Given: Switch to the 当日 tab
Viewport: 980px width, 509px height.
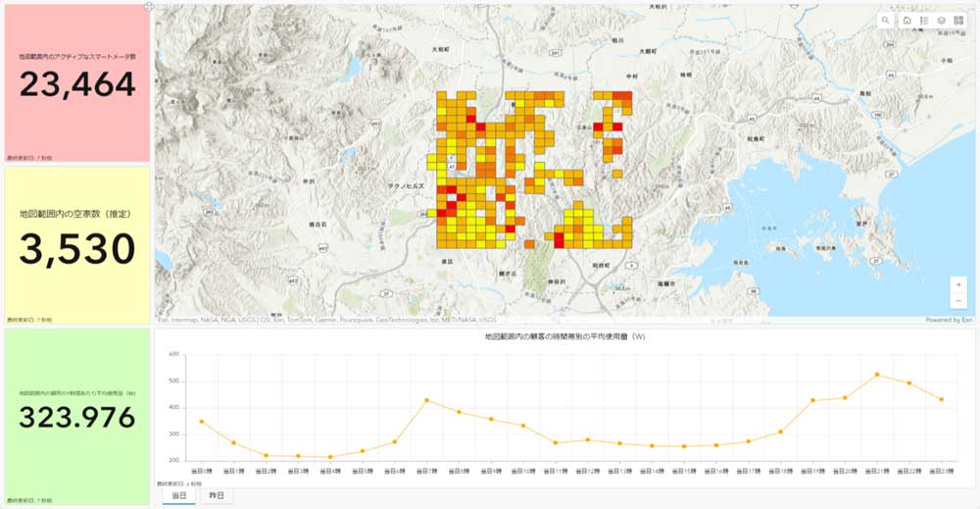Looking at the screenshot, I should coord(179,496).
